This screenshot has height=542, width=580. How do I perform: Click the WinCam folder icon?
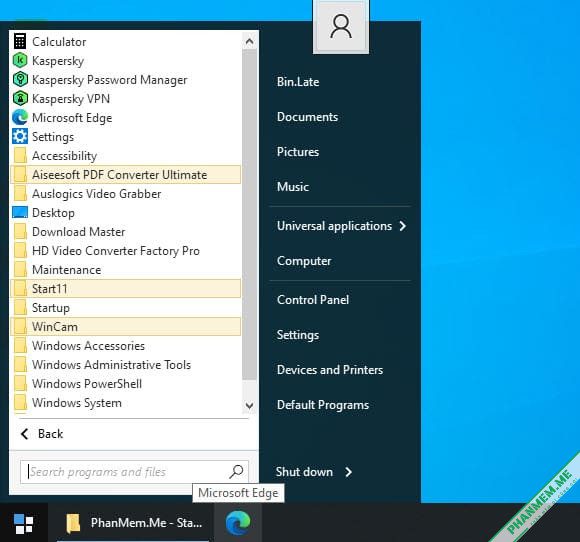[20, 326]
